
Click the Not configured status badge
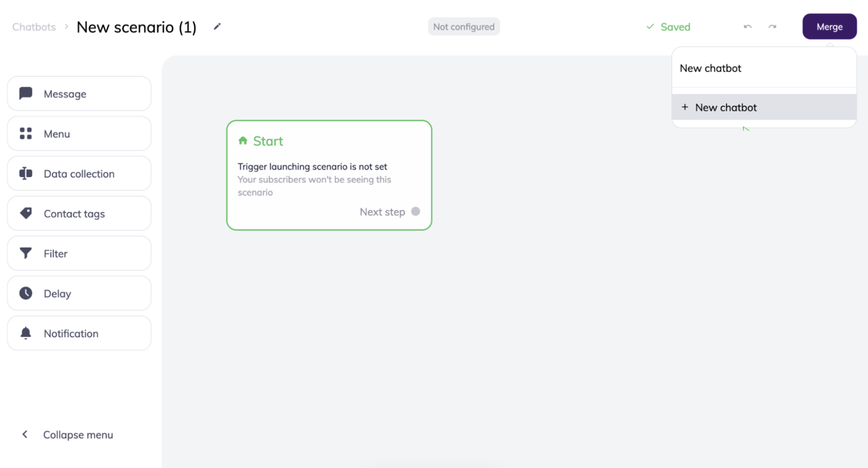click(x=463, y=26)
